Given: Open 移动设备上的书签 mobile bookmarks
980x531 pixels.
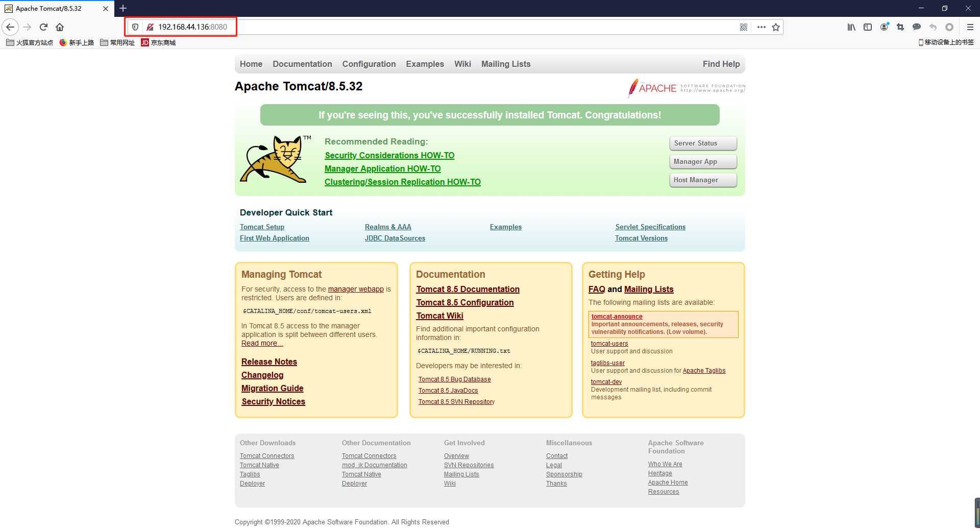Looking at the screenshot, I should pos(946,42).
